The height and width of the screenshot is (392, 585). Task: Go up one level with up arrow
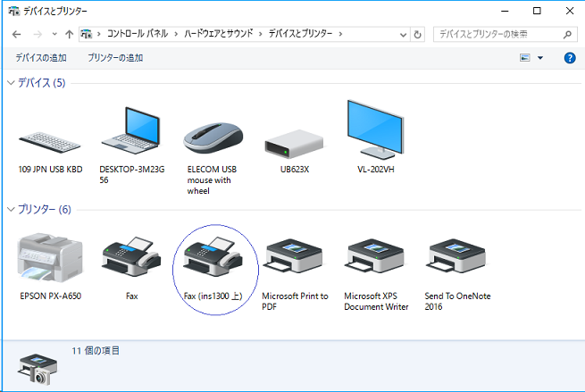pyautogui.click(x=69, y=34)
